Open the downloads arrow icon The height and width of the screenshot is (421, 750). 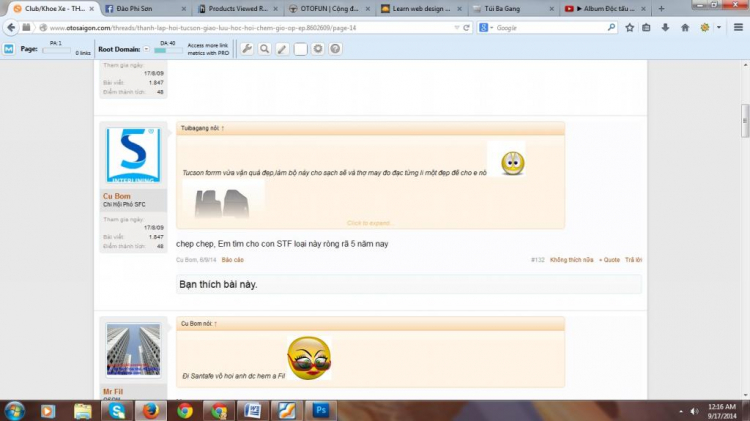[x=665, y=28]
